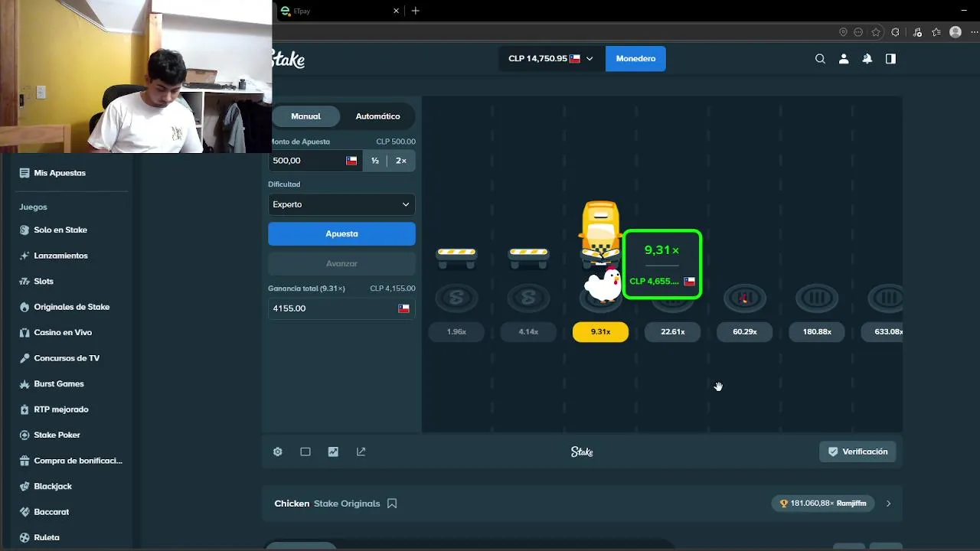Click the Stake logo in the header

[x=289, y=59]
